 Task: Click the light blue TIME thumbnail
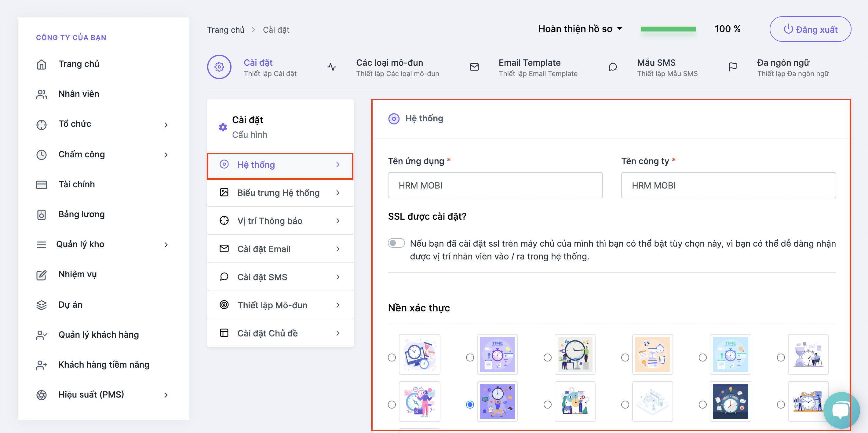tap(730, 354)
